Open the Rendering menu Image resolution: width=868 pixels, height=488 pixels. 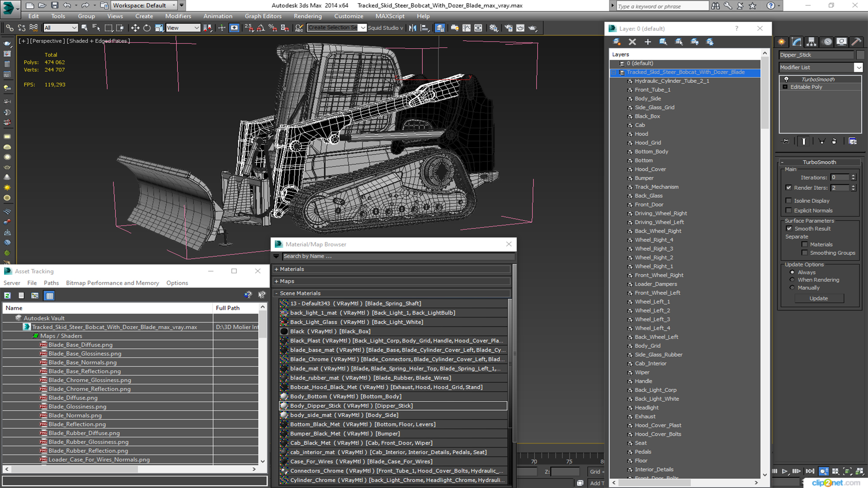click(x=307, y=16)
